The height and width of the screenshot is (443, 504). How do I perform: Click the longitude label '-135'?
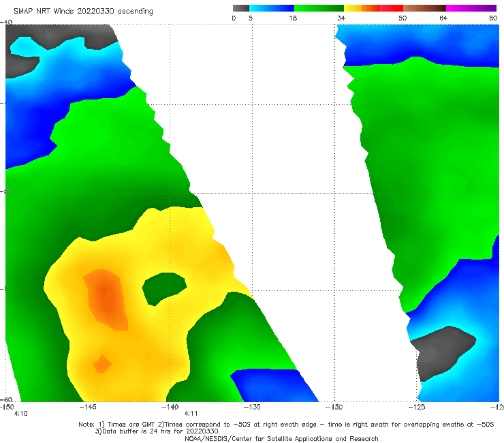[252, 407]
